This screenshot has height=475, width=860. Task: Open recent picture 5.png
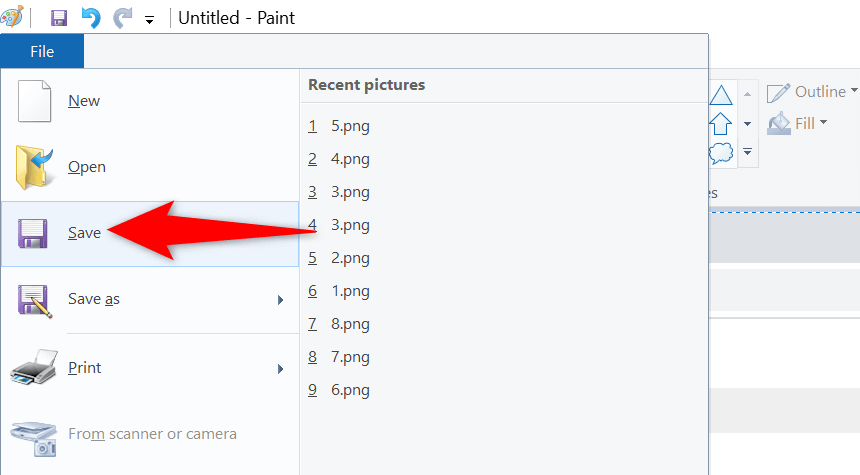pyautogui.click(x=350, y=126)
